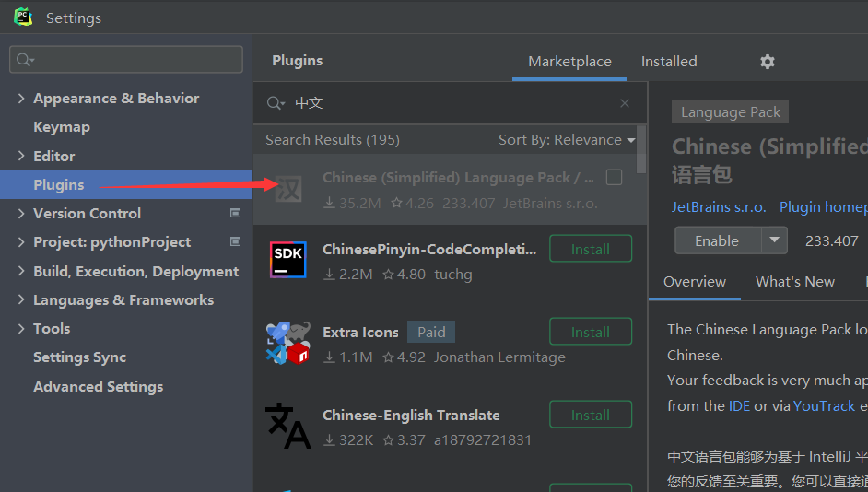Click the Chinese Language Pack plugin icon
868x492 pixels.
(x=288, y=189)
